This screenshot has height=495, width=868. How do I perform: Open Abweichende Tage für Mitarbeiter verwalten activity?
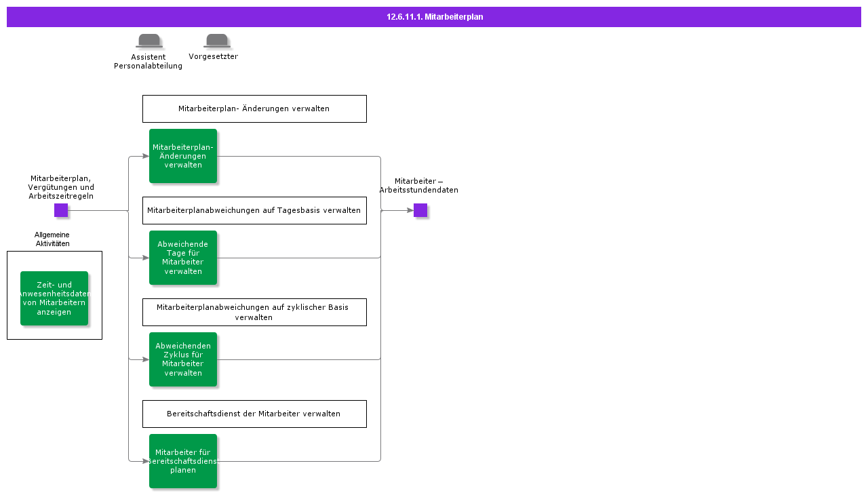coord(183,258)
